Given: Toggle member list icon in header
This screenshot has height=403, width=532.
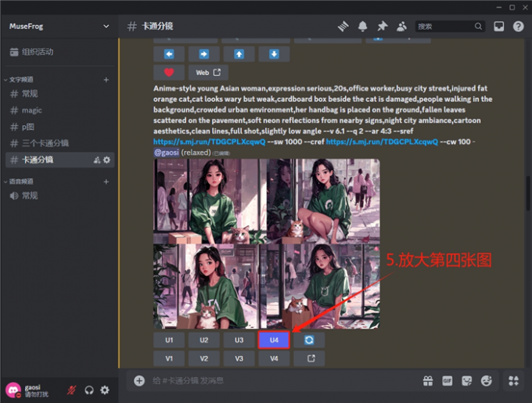Looking at the screenshot, I should (x=401, y=26).
